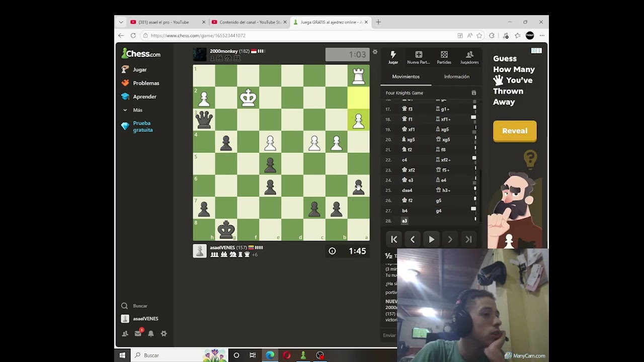Select move c4 in move list
Image resolution: width=644 pixels, height=362 pixels.
pos(405,160)
